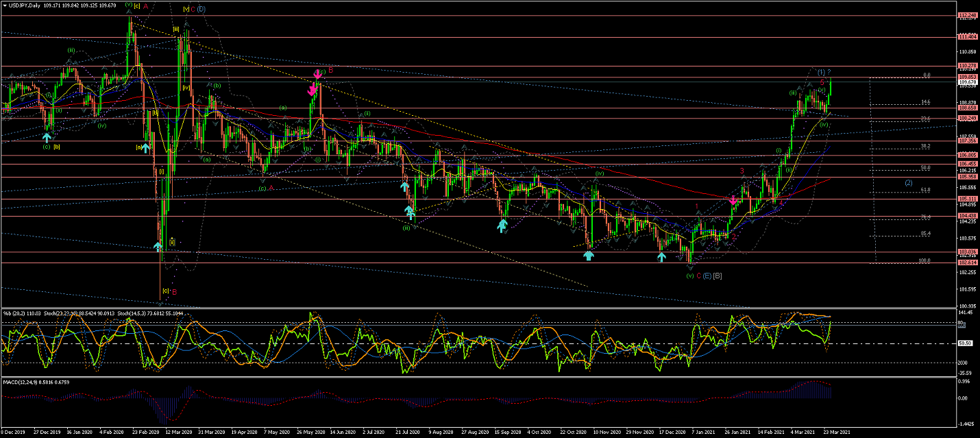The image size is (980, 438).
Task: Select the blue question mark wave label
Action: [x=829, y=72]
